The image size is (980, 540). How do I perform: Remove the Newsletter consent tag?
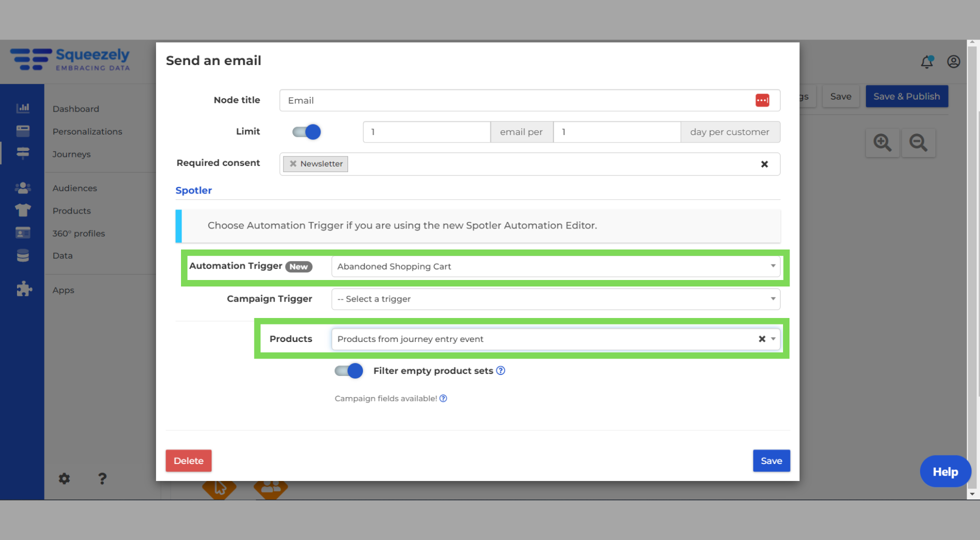(x=293, y=163)
